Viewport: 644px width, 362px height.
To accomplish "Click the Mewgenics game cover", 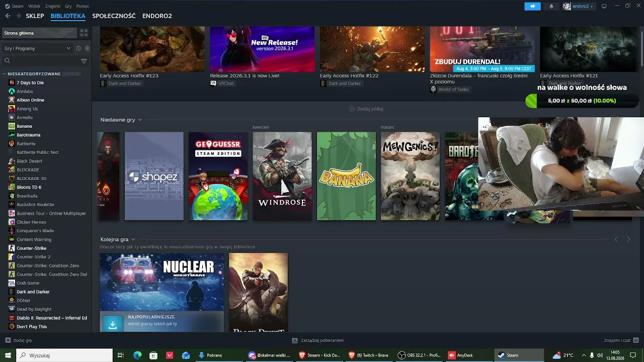I will pyautogui.click(x=410, y=176).
